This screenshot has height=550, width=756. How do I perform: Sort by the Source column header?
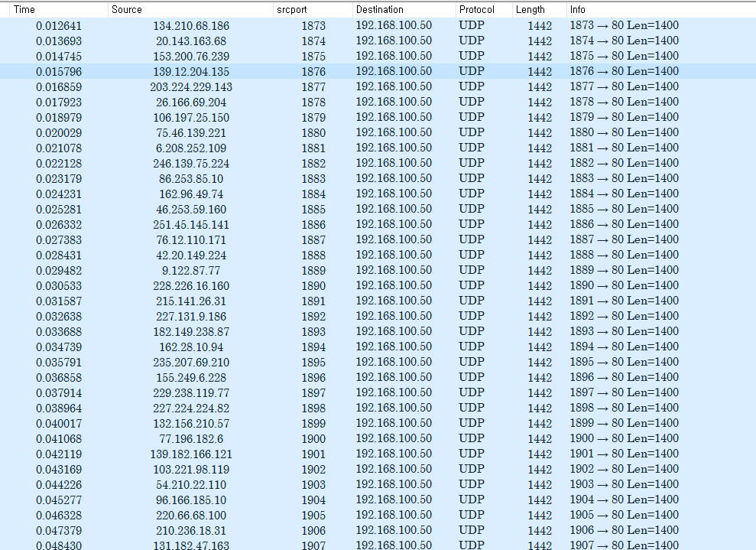190,10
